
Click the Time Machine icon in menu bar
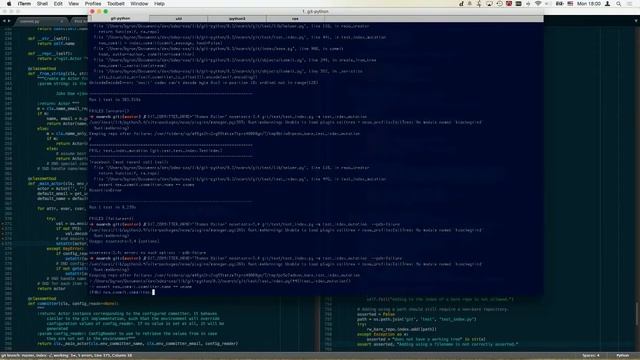(499, 4)
